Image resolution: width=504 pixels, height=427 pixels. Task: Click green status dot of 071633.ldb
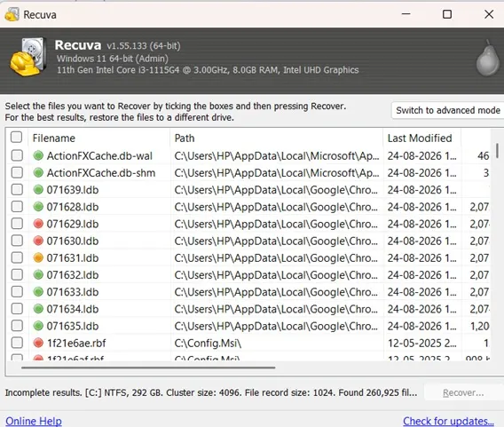pyautogui.click(x=38, y=292)
